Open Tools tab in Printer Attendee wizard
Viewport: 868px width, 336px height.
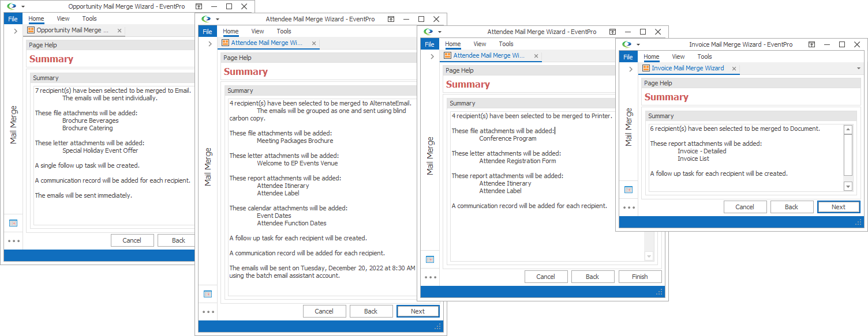click(506, 44)
